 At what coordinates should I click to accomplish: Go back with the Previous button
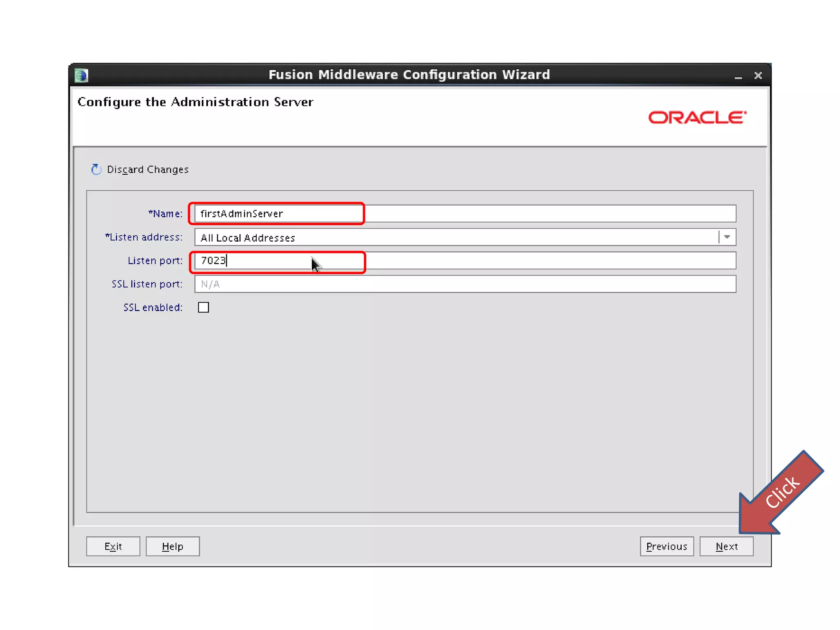coord(667,546)
